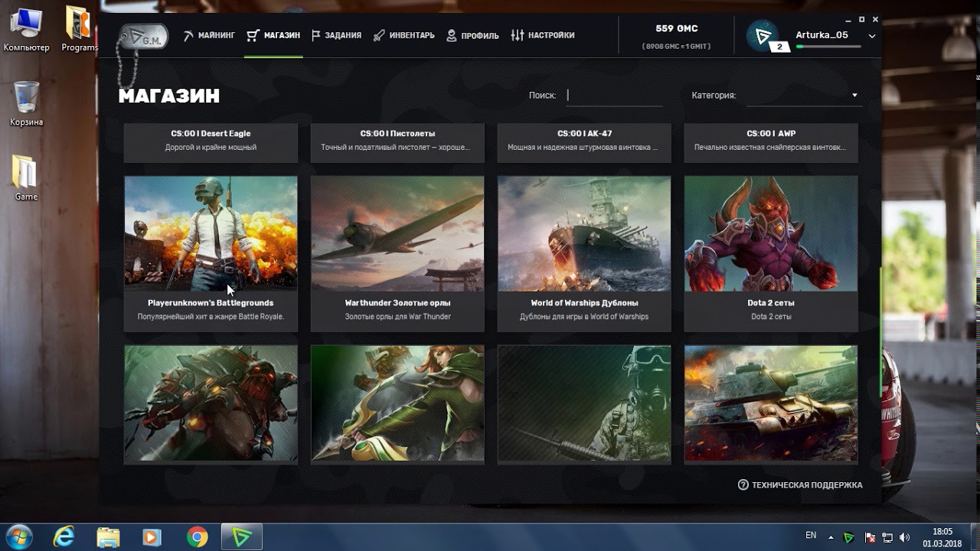Select the CS:GO AWP card
The image size is (980, 551).
click(x=771, y=142)
